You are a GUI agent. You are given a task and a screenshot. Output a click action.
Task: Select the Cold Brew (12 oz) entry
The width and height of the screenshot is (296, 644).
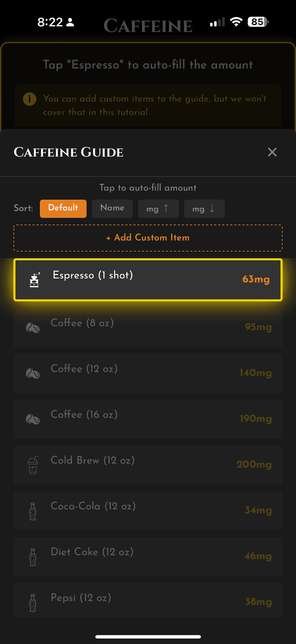pyautogui.click(x=148, y=464)
